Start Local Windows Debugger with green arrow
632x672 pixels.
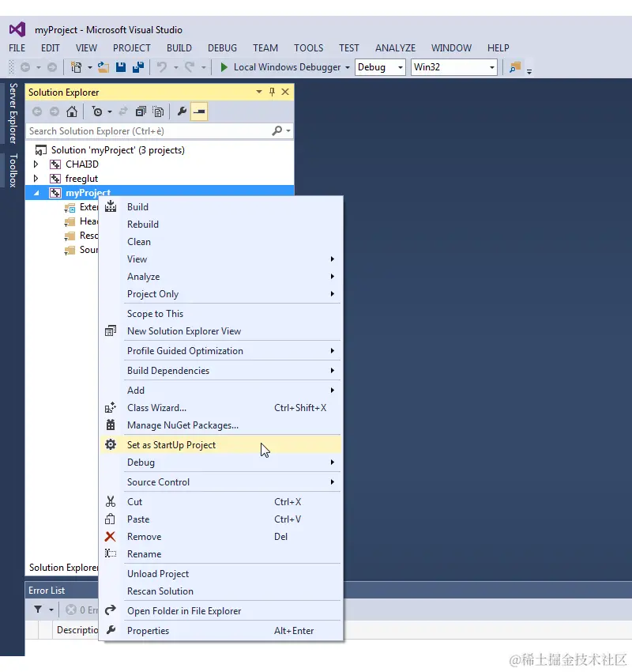(x=224, y=67)
